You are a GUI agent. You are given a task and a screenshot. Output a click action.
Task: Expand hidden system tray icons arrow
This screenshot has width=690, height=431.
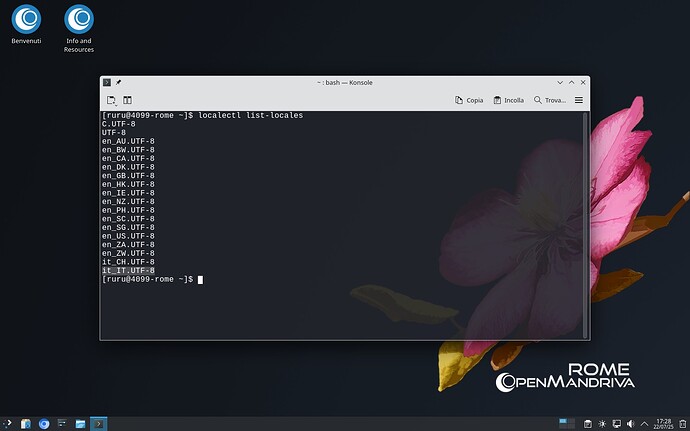tap(644, 423)
